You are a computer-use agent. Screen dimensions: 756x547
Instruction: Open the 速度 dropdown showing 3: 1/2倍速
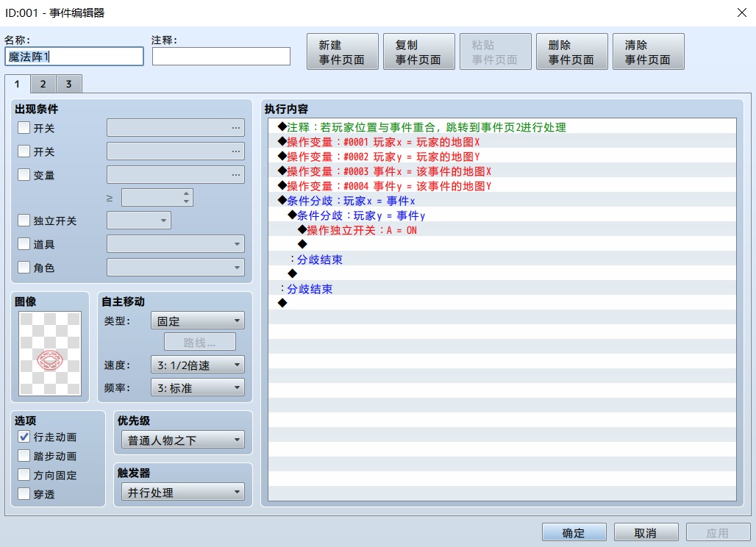click(198, 365)
